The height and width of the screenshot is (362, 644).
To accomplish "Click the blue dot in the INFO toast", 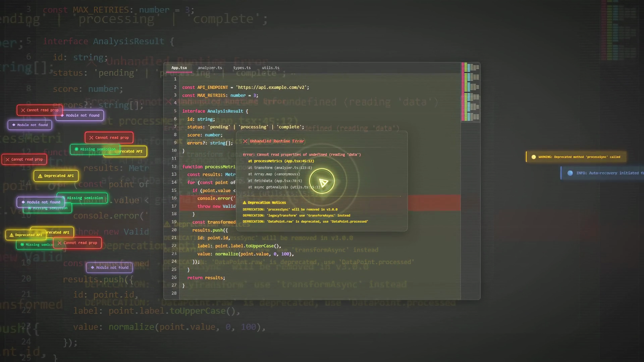I will (570, 173).
